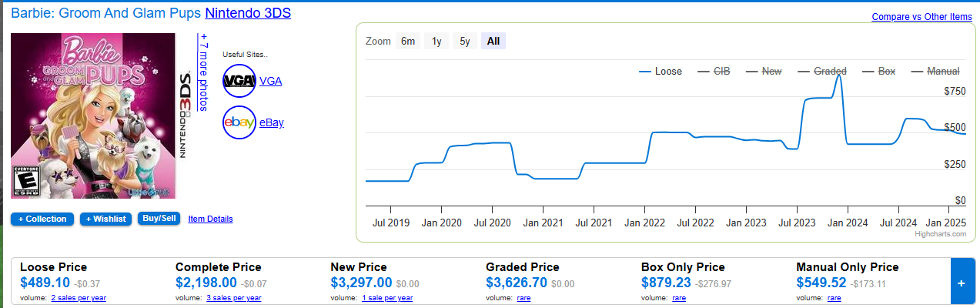Click the Loose Price heading

53,267
